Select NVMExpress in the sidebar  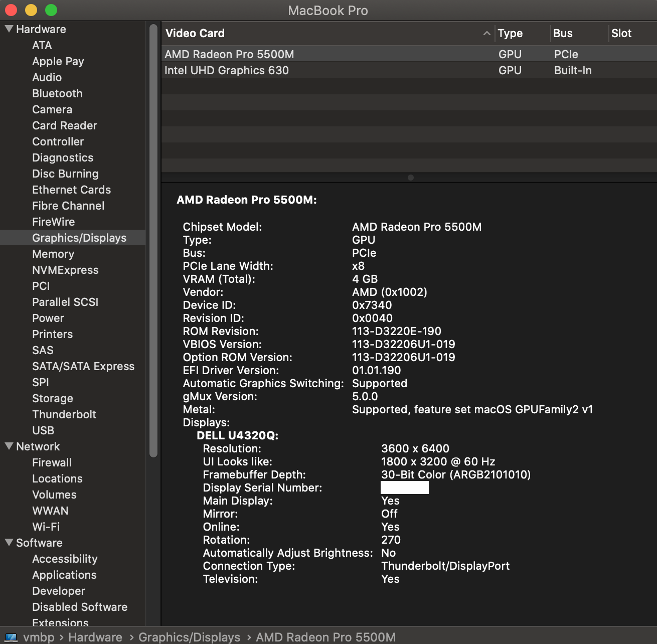coord(66,270)
